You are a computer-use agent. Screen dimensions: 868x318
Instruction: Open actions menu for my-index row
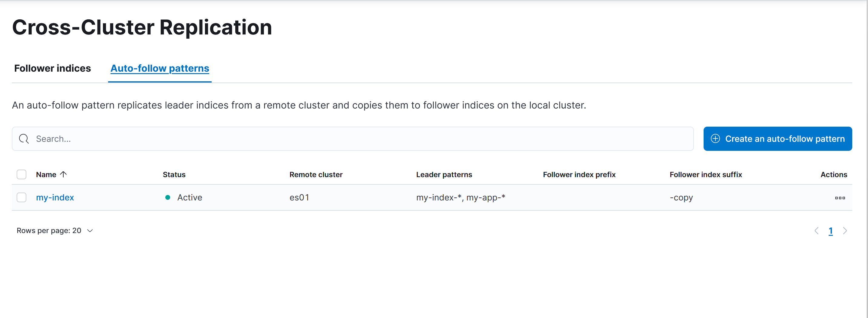pos(840,197)
